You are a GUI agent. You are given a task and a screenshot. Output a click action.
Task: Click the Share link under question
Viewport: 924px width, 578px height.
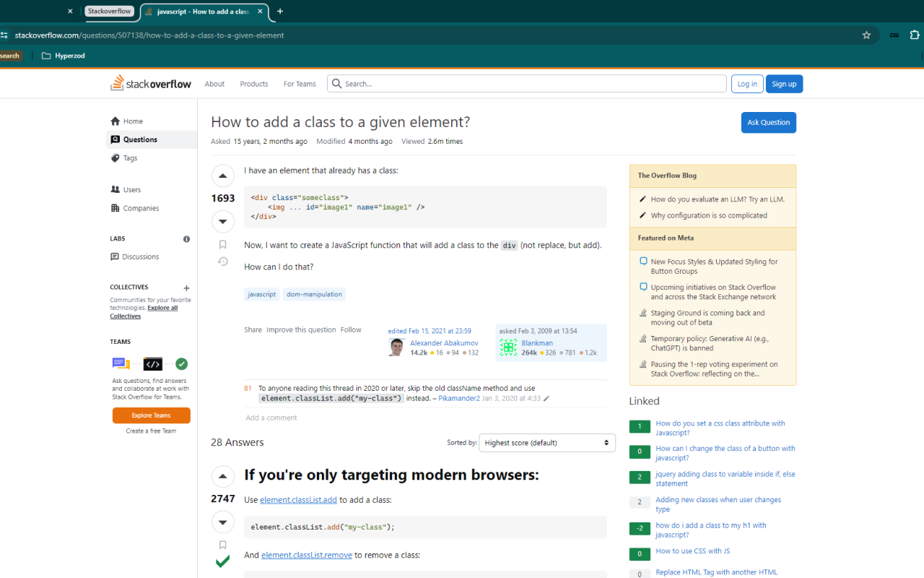253,329
